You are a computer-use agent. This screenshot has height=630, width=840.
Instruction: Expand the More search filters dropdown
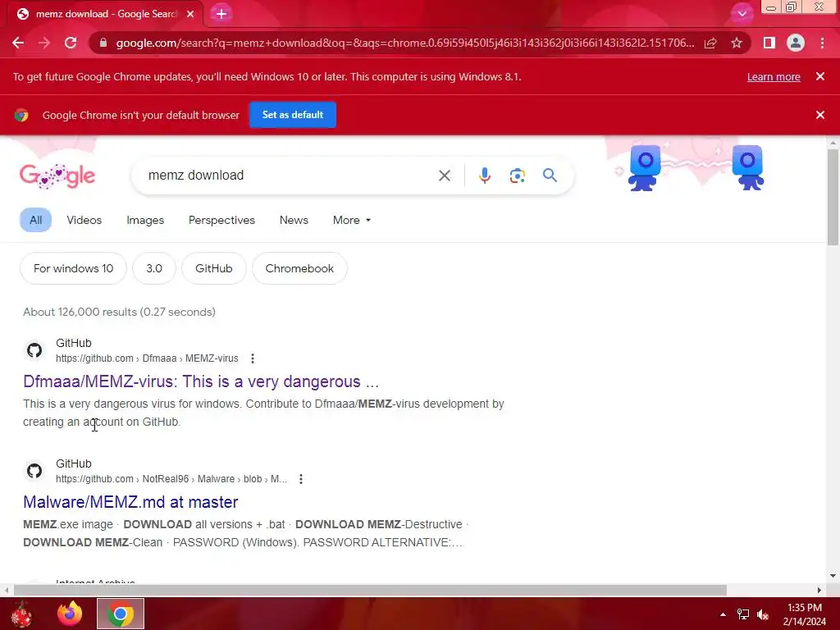tap(351, 220)
